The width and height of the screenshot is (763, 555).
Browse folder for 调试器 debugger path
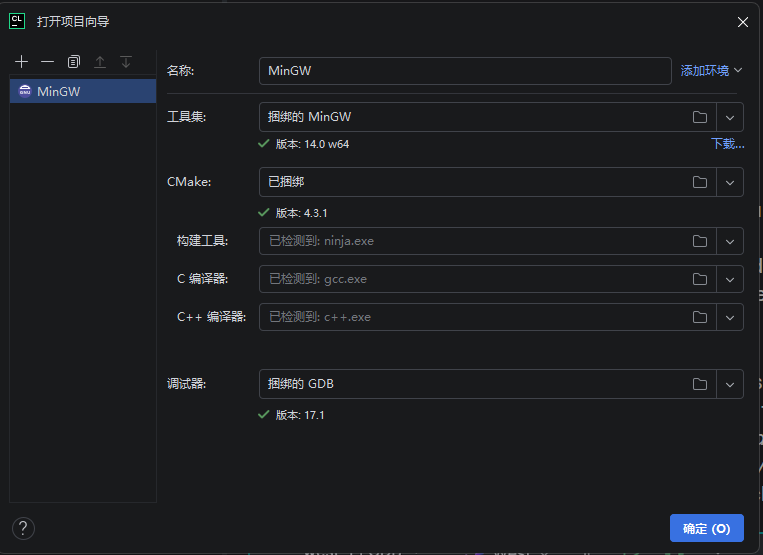pyautogui.click(x=700, y=384)
